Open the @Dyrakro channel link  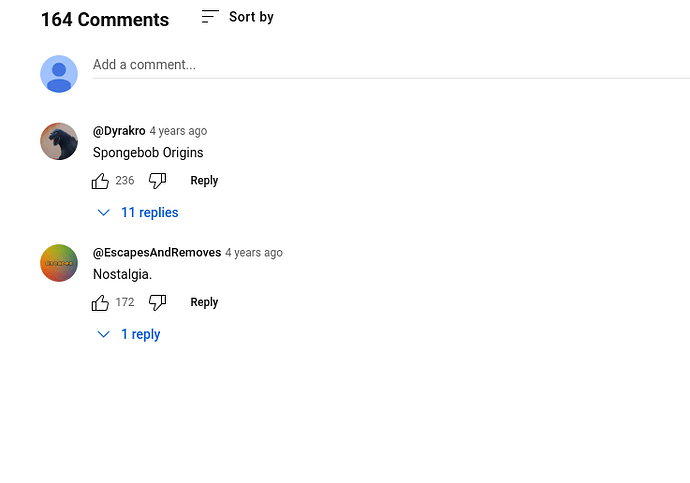pyautogui.click(x=119, y=131)
